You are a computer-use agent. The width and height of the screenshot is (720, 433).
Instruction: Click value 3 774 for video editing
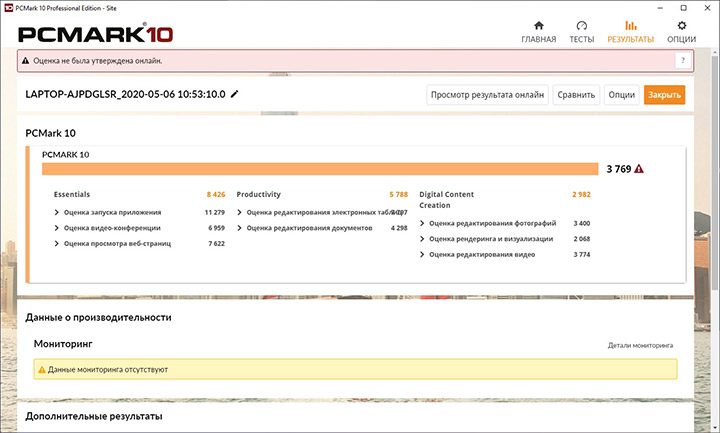582,254
